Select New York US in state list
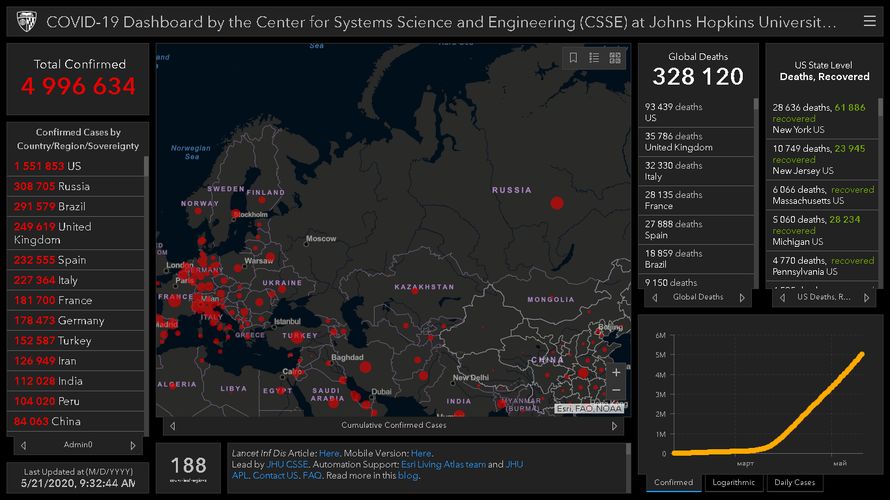The image size is (890, 500). pyautogui.click(x=799, y=130)
